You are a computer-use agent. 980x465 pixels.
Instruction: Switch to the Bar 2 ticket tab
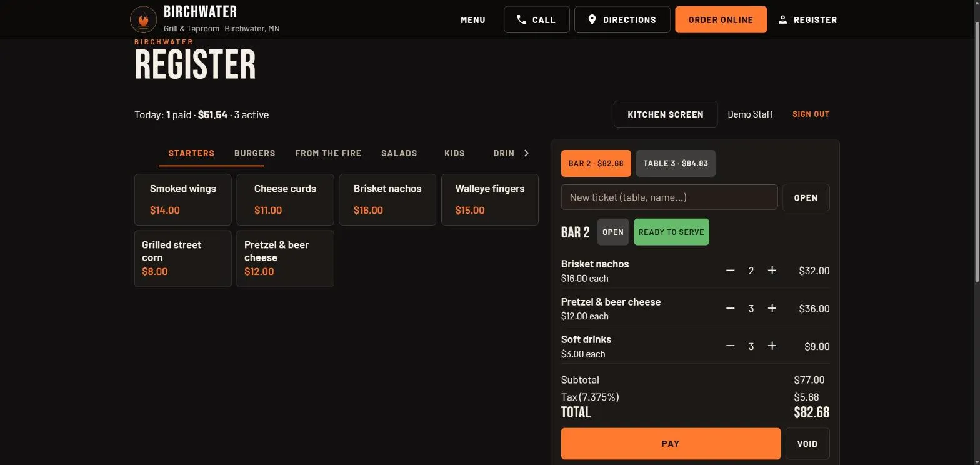[596, 164]
